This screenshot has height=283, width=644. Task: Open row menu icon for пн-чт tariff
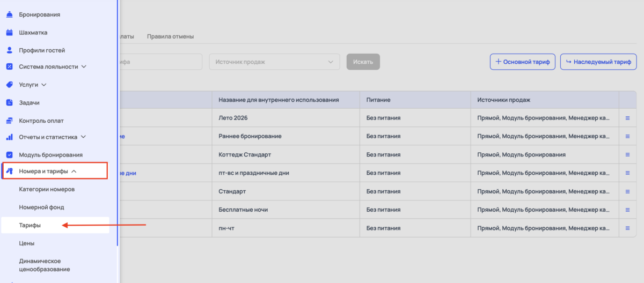pyautogui.click(x=627, y=228)
